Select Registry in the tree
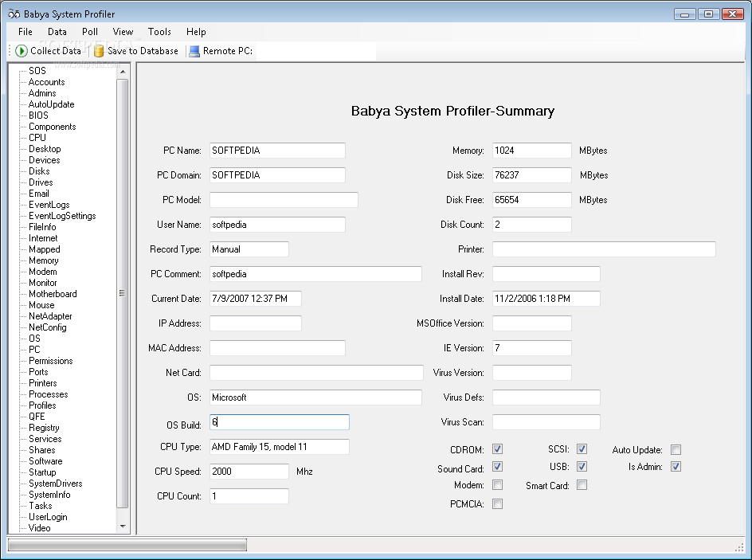Image resolution: width=752 pixels, height=560 pixels. click(x=44, y=428)
